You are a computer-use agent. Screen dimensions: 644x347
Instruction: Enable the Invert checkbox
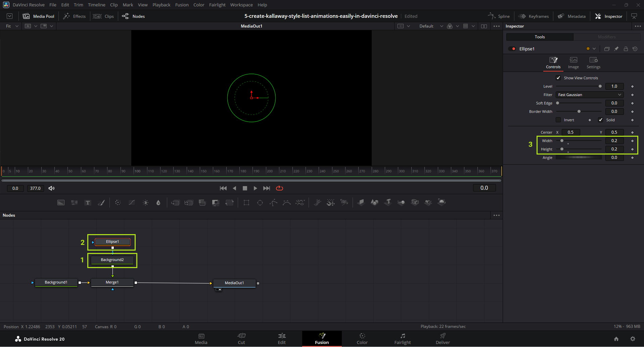pos(558,120)
